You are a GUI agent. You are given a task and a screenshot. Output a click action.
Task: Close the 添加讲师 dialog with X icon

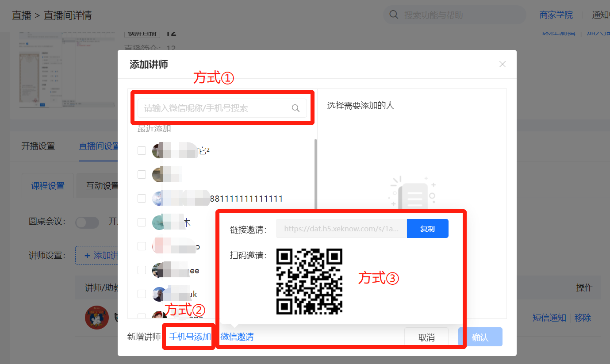point(503,64)
